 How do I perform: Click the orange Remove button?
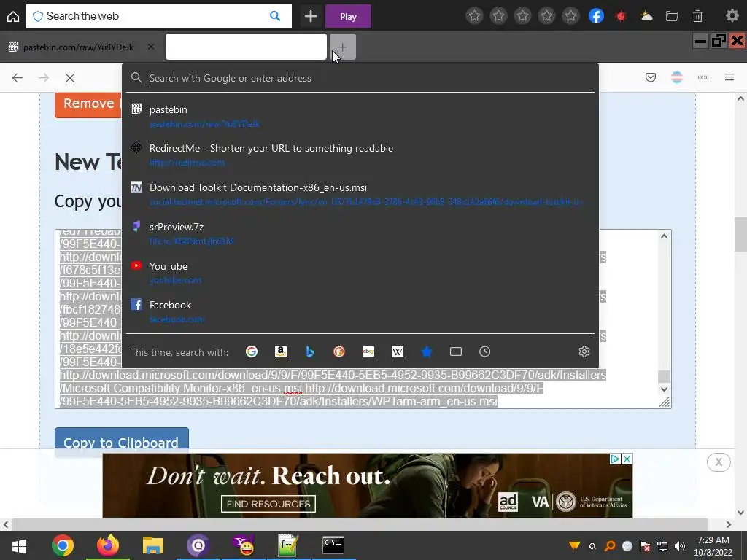tap(88, 104)
